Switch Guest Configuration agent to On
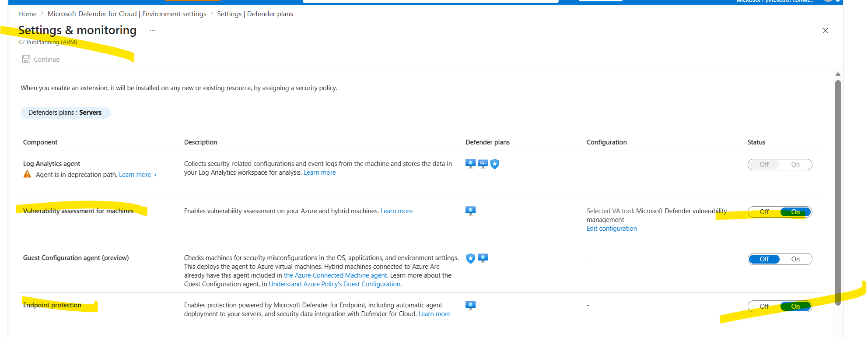868x338 pixels. tap(795, 259)
